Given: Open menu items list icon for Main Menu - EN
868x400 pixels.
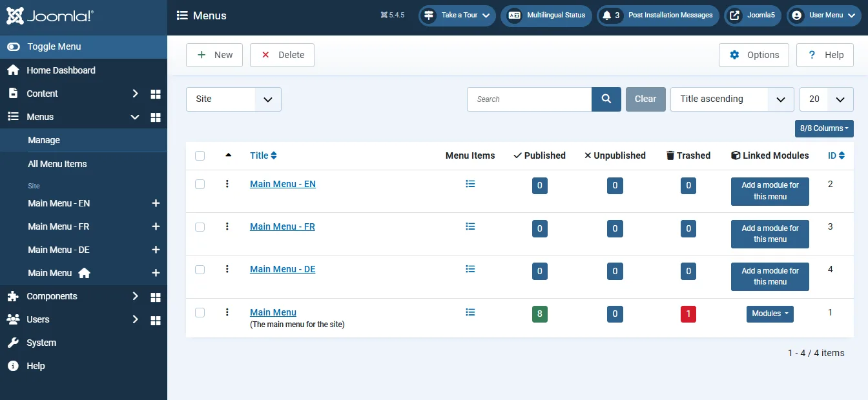Looking at the screenshot, I should click(470, 184).
